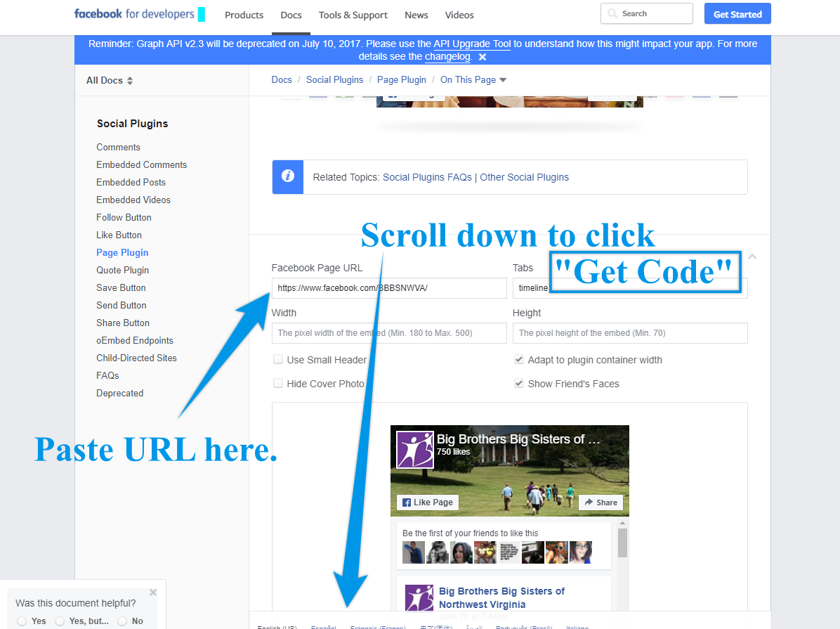The height and width of the screenshot is (629, 840).
Task: Uncheck Show Friend's Faces
Action: (518, 383)
